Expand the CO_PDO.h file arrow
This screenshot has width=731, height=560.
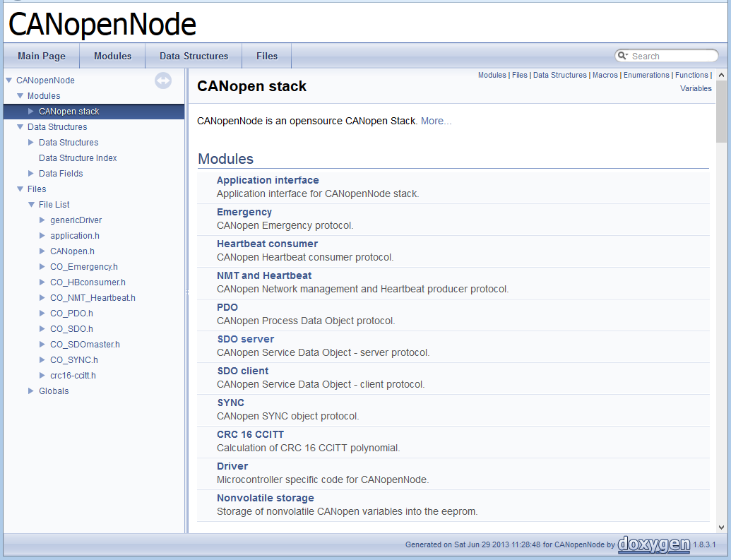click(x=42, y=314)
